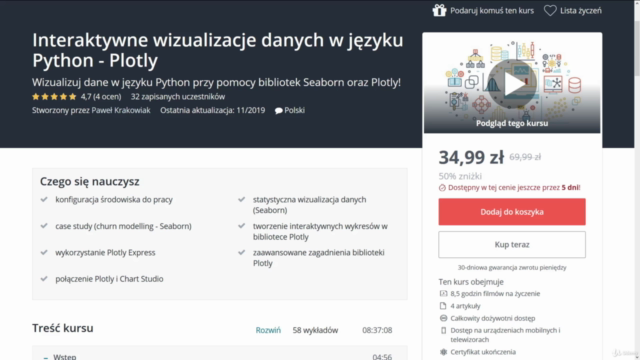Click checkmark beside konfiguracja środowiska do pracy
This screenshot has width=640, height=360.
[44, 199]
